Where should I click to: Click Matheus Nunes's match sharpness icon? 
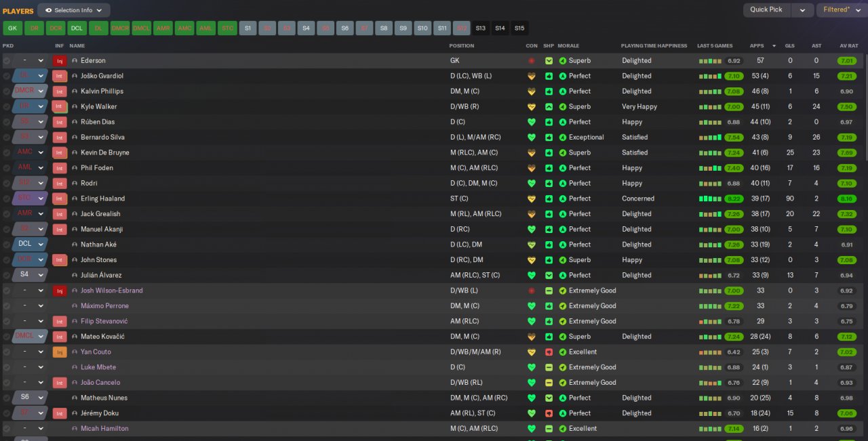[x=549, y=398]
